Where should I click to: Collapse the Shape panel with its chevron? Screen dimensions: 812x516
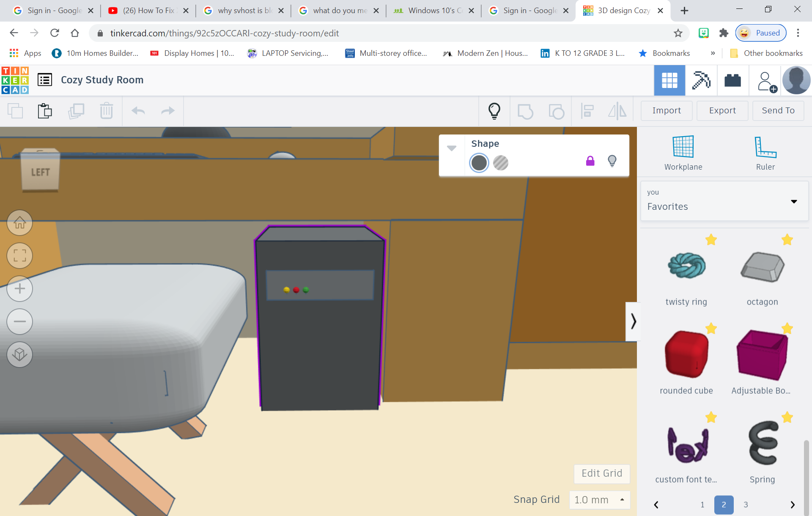[452, 148]
